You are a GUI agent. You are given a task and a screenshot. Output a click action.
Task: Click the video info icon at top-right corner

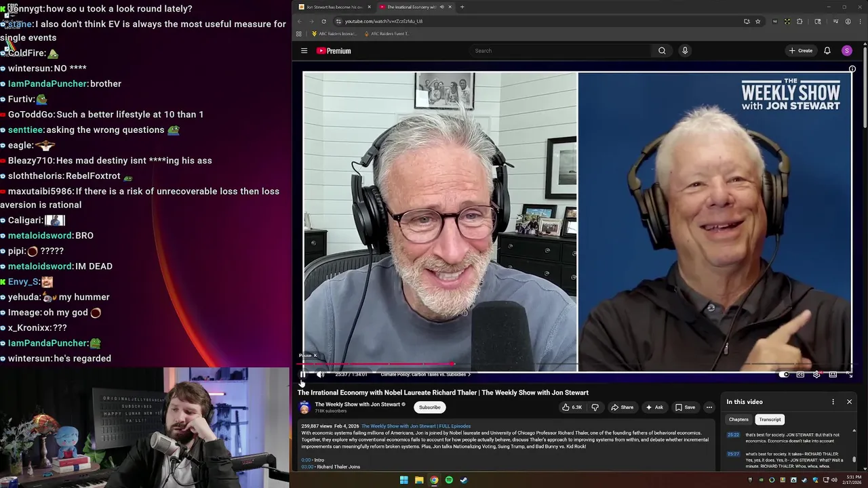point(852,69)
